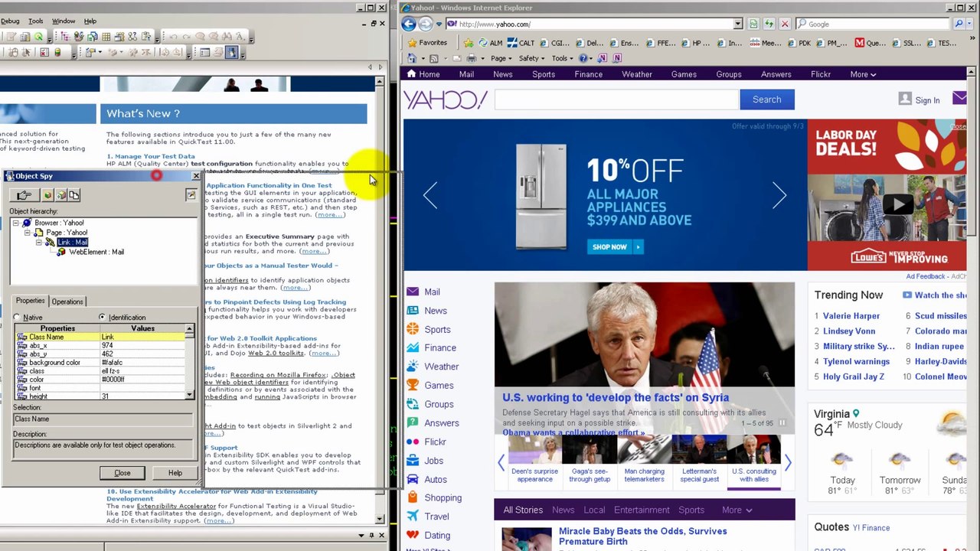Click the Valerie Harper trending link

[851, 316]
